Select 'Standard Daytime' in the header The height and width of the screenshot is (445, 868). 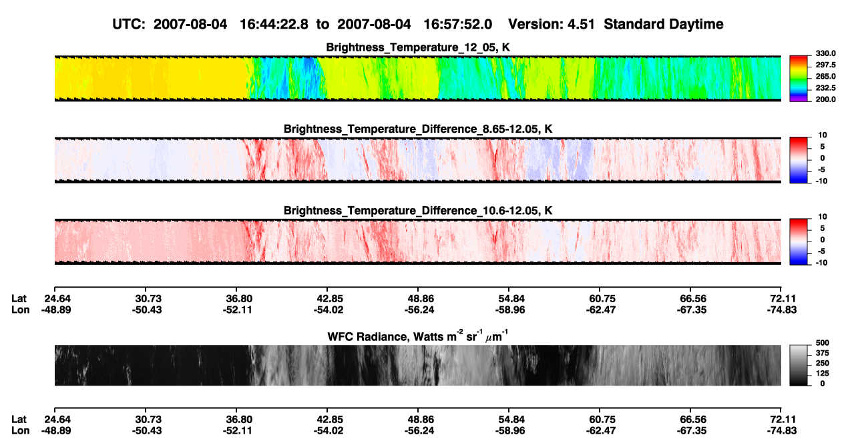coord(663,25)
